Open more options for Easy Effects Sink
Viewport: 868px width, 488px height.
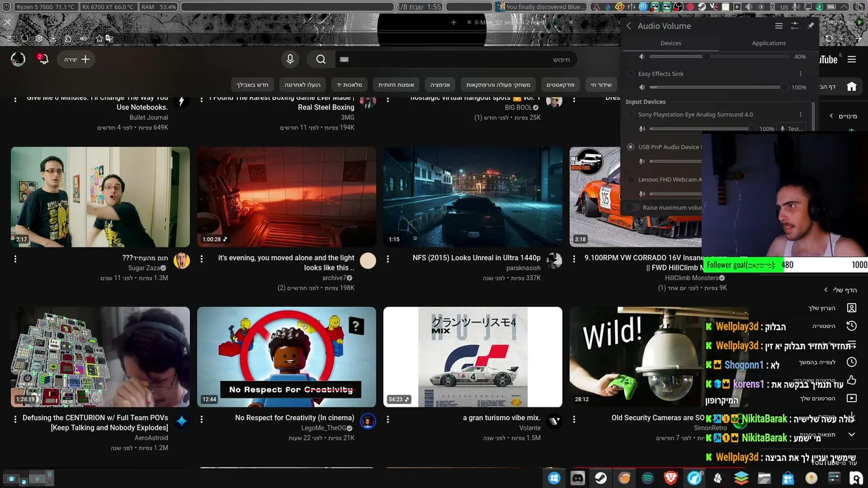coord(800,74)
